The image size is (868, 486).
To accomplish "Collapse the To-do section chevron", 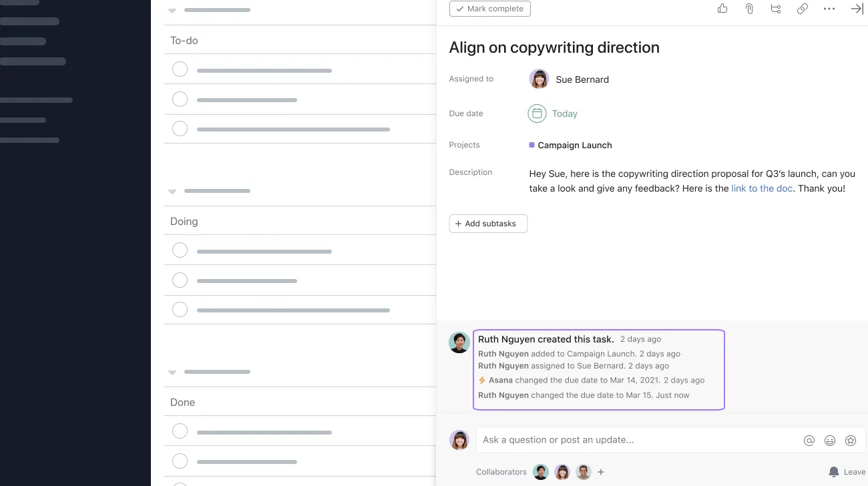I will tap(172, 11).
